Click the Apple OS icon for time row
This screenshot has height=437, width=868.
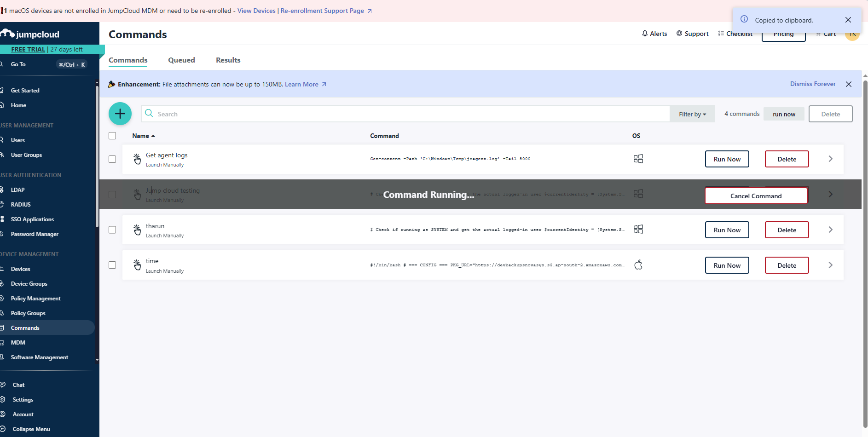coord(638,264)
